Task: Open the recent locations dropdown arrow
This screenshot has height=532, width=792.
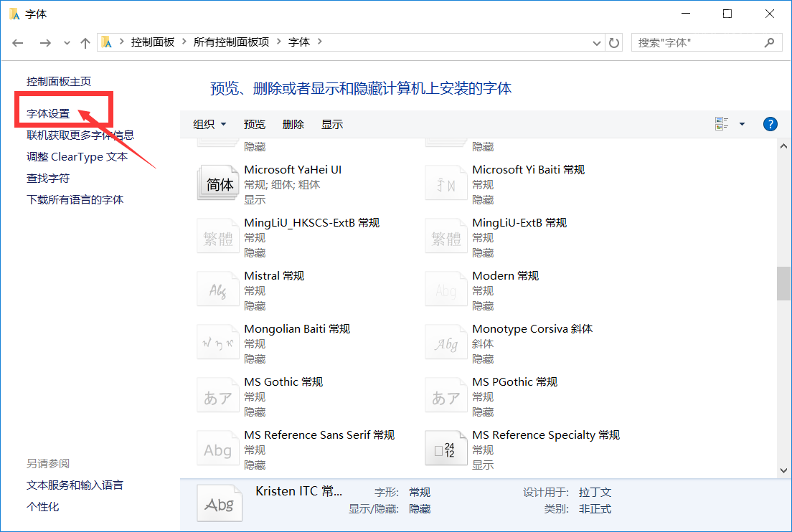Action: click(x=67, y=43)
